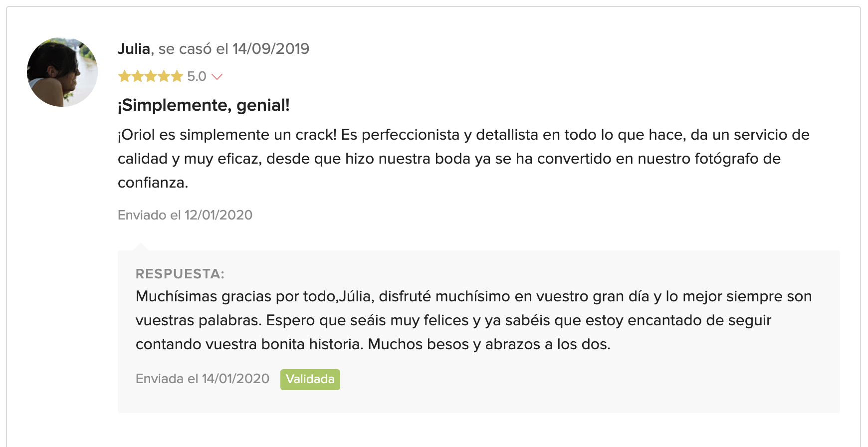
Task: Click the second gold rating star
Action: [x=137, y=76]
